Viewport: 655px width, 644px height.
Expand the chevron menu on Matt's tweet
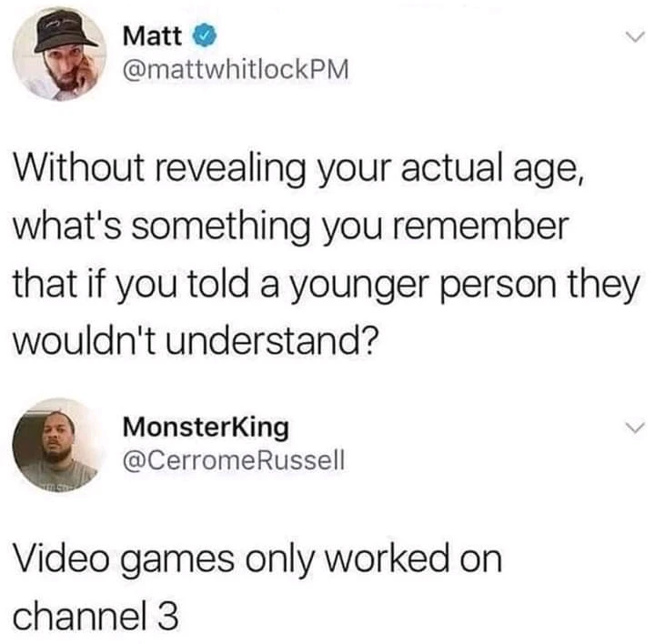(x=635, y=38)
